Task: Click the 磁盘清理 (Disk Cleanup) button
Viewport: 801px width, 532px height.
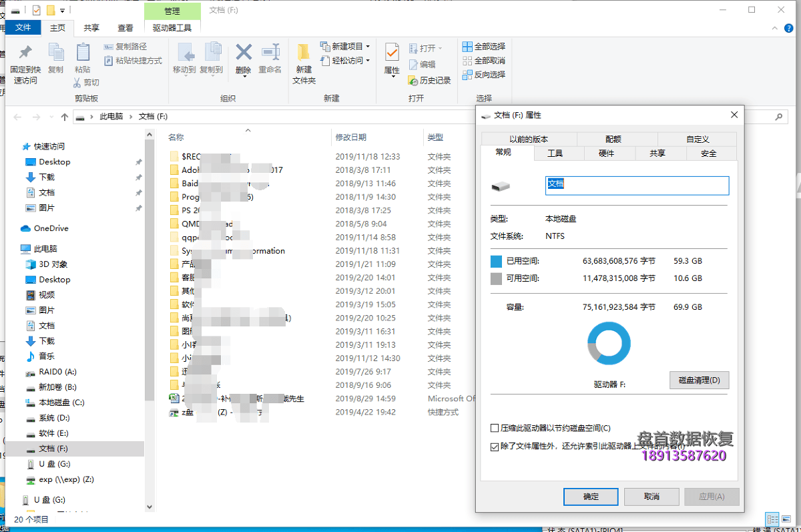Action: [x=699, y=380]
